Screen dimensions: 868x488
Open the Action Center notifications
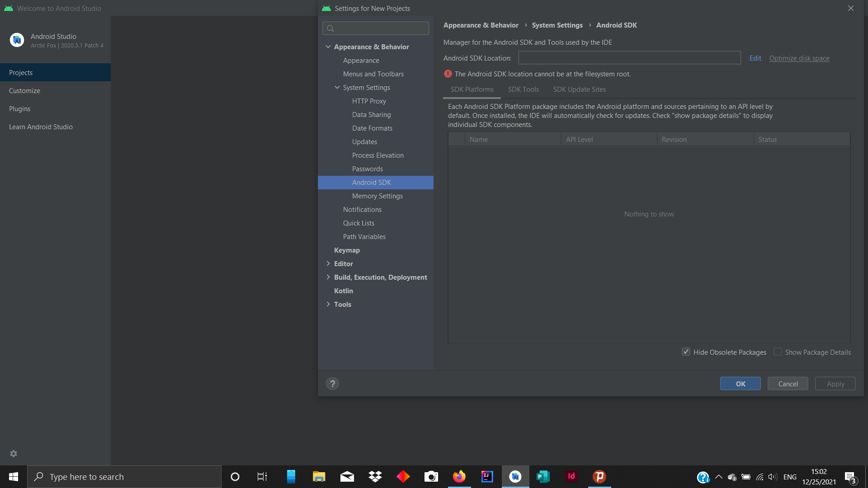[x=850, y=477]
